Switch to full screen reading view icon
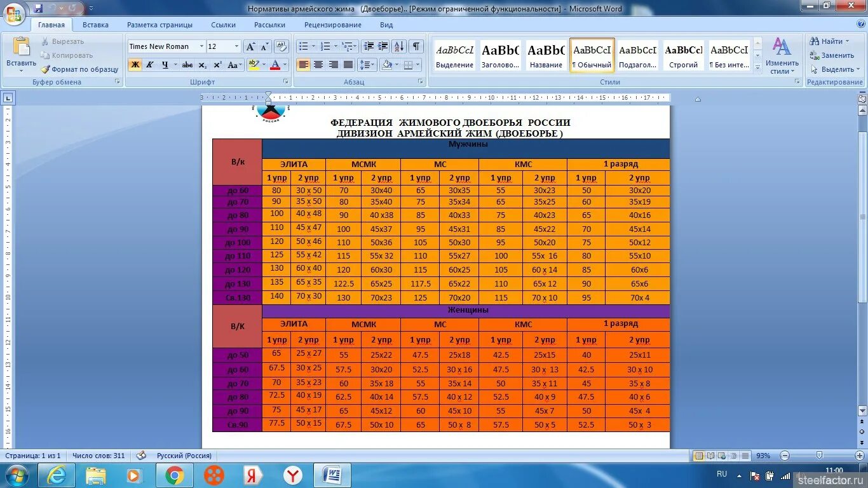The width and height of the screenshot is (868, 488). 710,456
